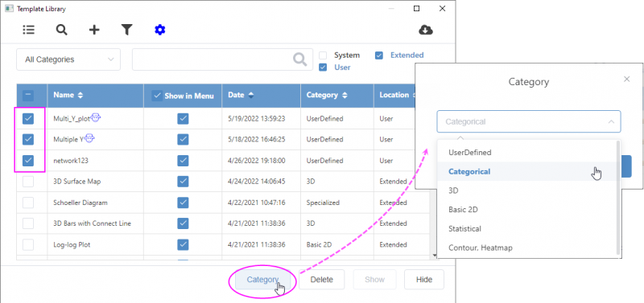This screenshot has width=644, height=303.
Task: Click the Location column header
Action: (394, 95)
